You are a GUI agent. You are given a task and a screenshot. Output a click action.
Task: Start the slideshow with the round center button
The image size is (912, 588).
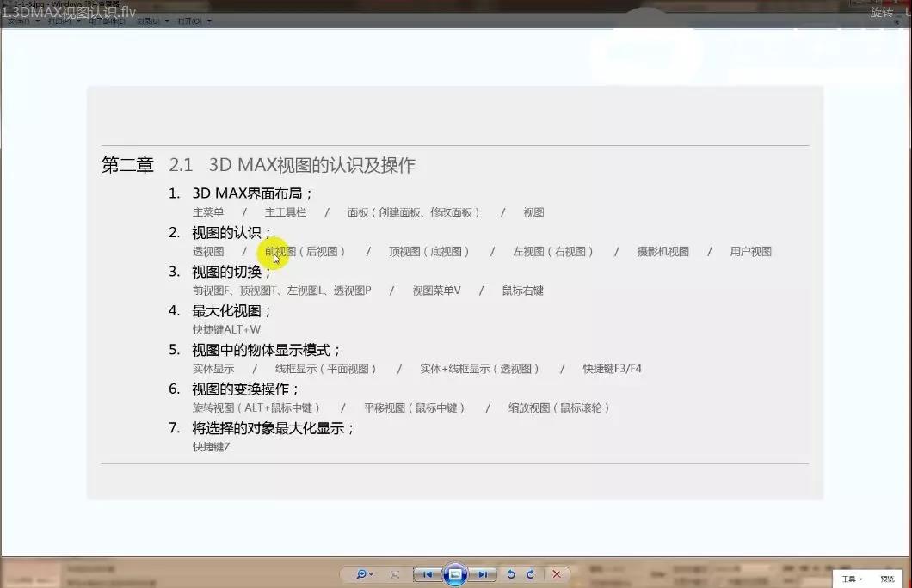455,574
